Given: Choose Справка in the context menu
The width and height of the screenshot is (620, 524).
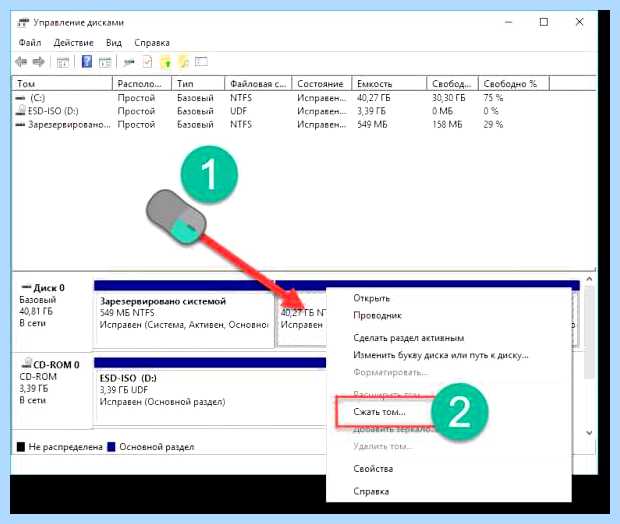Looking at the screenshot, I should [371, 492].
